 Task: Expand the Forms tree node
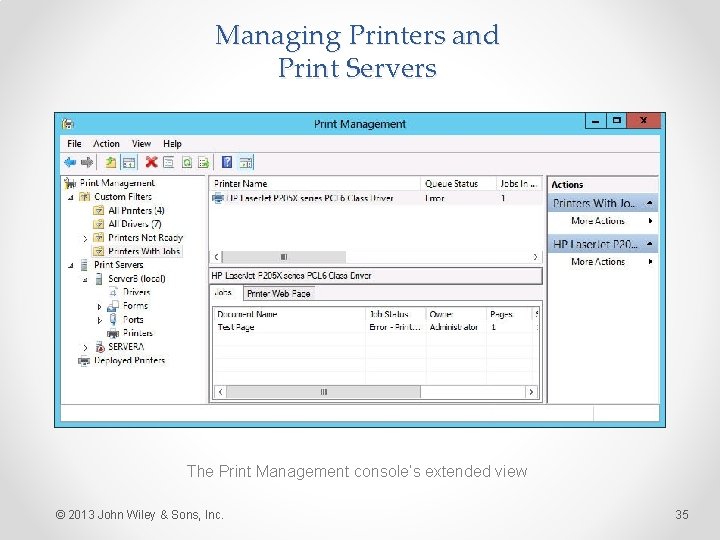[99, 306]
